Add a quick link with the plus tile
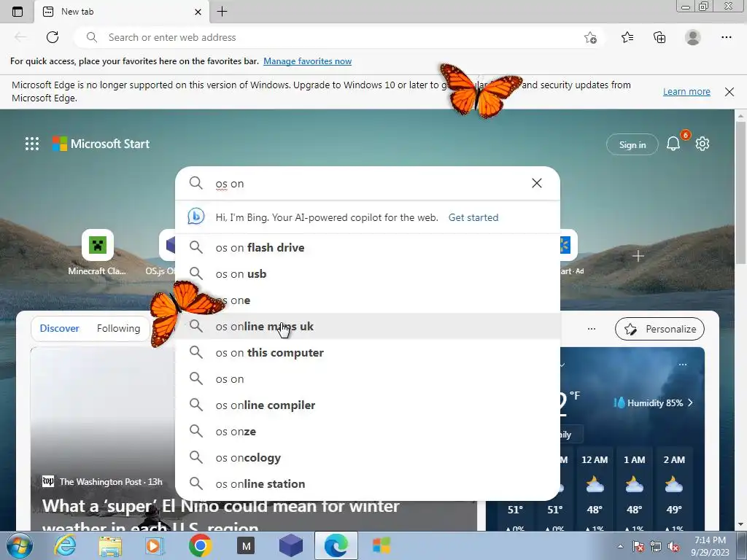 (638, 256)
